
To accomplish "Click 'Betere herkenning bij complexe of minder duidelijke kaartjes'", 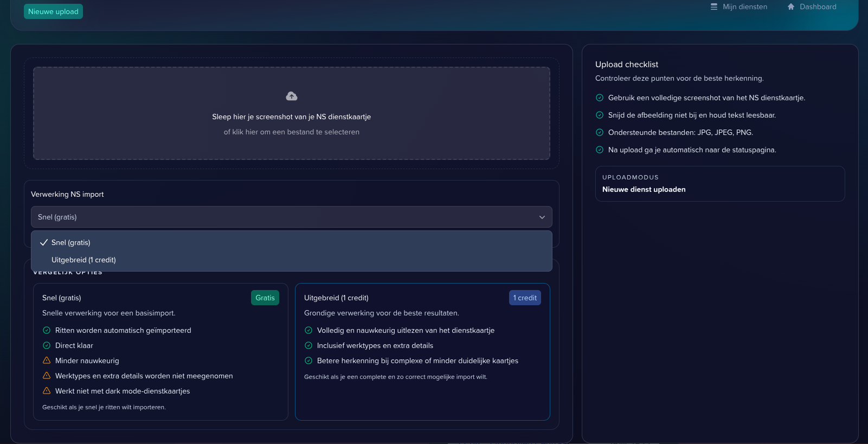I will click(418, 361).
